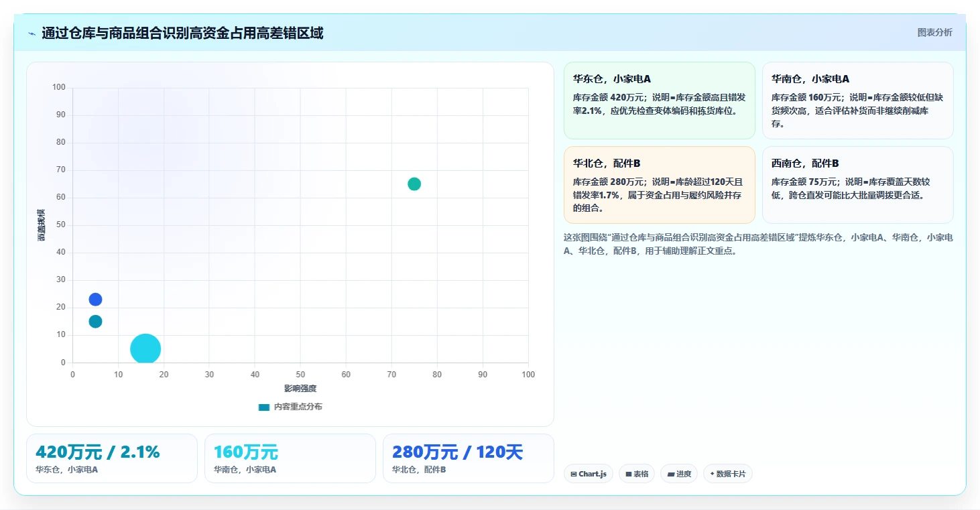Click the lightning icon beside the title
Screen dimensions: 980x510
coord(32,34)
